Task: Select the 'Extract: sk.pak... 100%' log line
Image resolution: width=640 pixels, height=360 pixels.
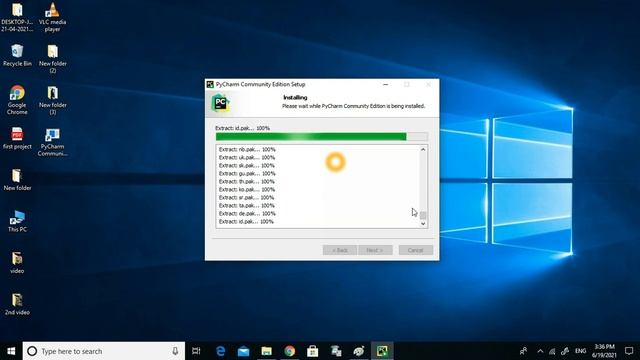Action: pos(247,165)
